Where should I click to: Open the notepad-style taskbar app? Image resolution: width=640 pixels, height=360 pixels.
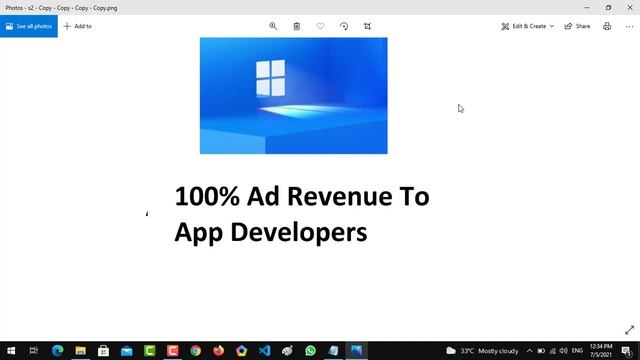pos(333,351)
